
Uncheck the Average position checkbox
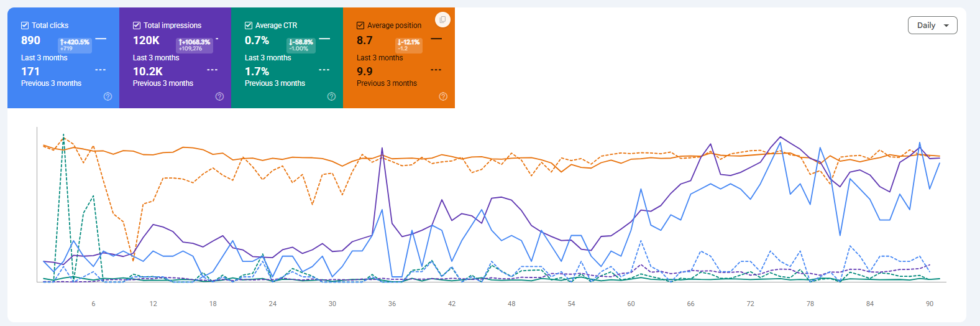pos(360,26)
